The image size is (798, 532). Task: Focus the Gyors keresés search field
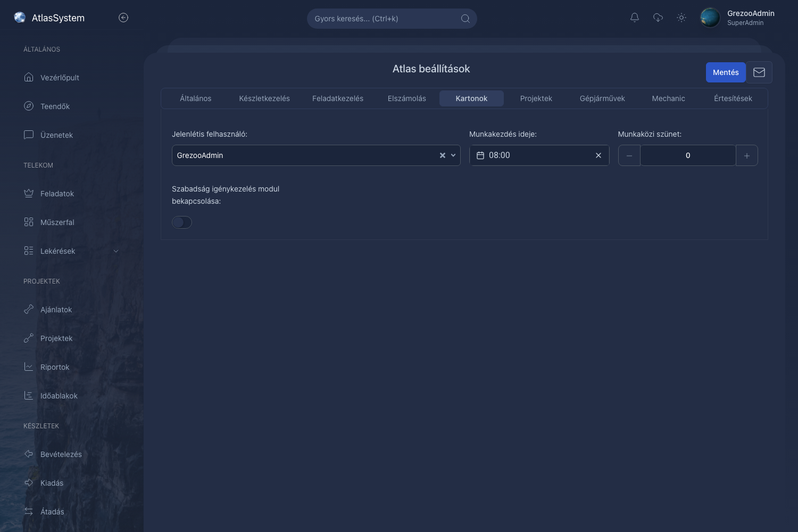(x=392, y=19)
